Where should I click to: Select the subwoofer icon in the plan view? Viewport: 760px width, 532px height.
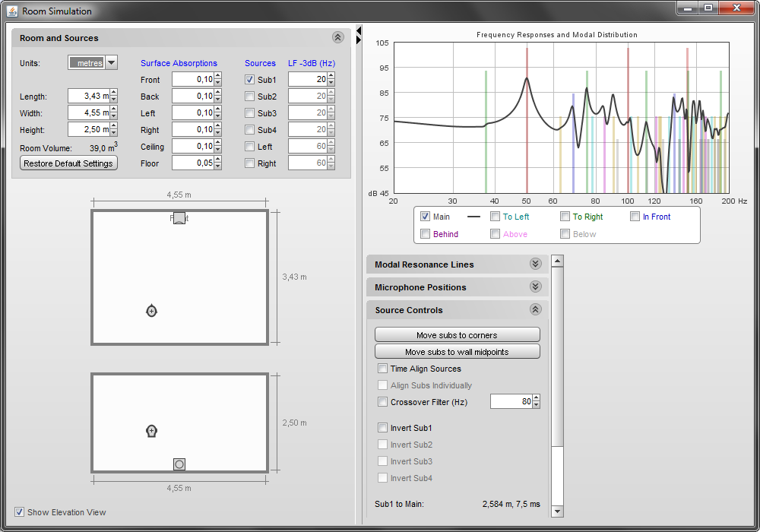pyautogui.click(x=179, y=218)
